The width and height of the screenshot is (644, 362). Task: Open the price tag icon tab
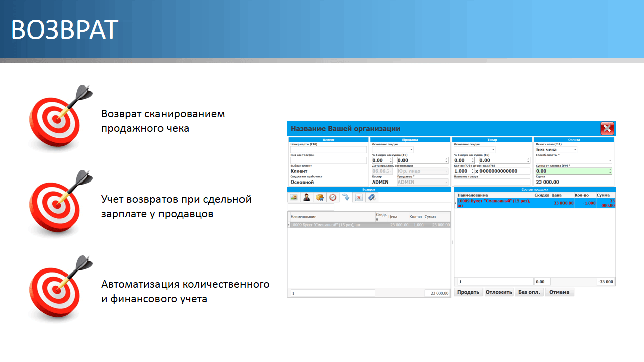pyautogui.click(x=372, y=198)
